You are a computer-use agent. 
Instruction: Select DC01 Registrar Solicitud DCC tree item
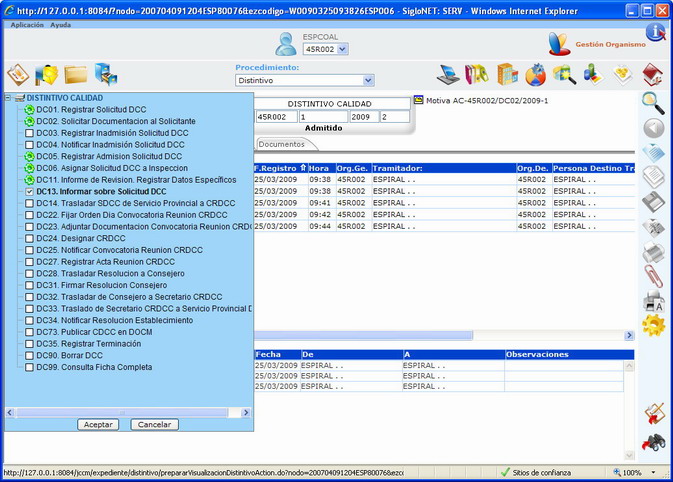91,110
